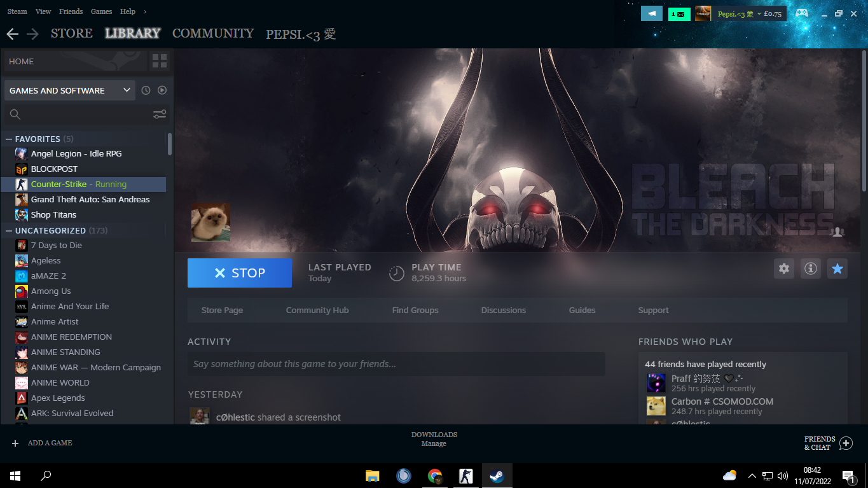Click the 7 Days to Die icon
This screenshot has width=868, height=488.
pyautogui.click(x=22, y=245)
